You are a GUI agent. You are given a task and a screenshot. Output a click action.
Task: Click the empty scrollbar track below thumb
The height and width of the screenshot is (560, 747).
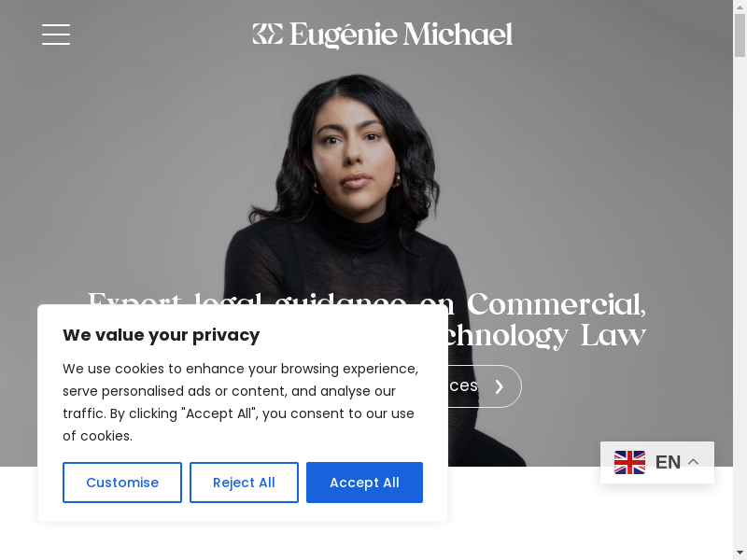click(740, 300)
